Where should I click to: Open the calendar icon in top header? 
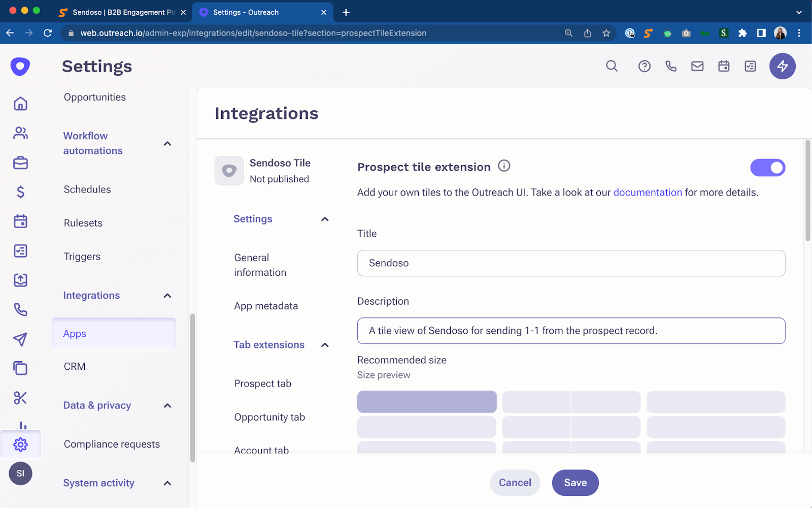pos(724,66)
